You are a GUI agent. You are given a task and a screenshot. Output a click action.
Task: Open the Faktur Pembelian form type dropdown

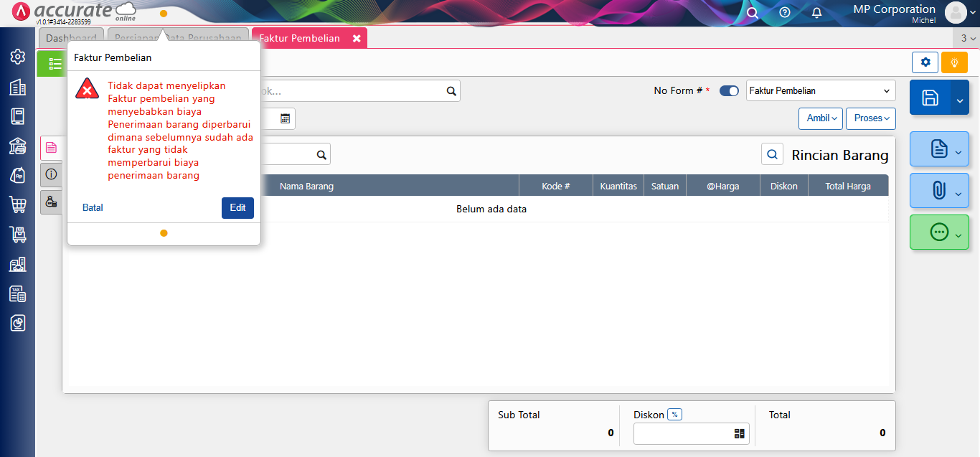pos(821,90)
